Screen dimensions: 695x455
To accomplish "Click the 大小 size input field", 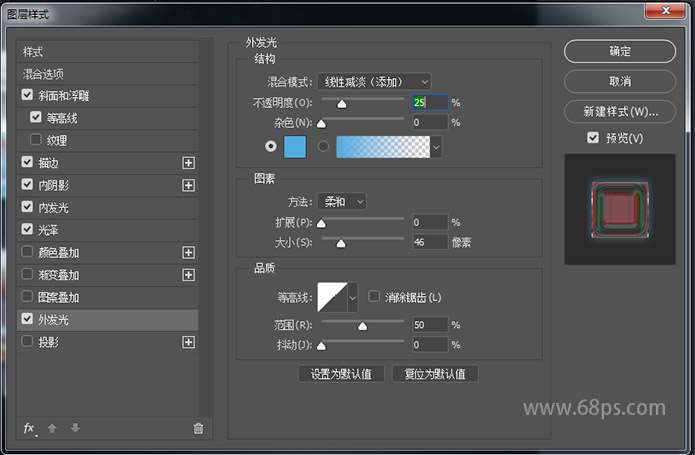I will tap(428, 242).
